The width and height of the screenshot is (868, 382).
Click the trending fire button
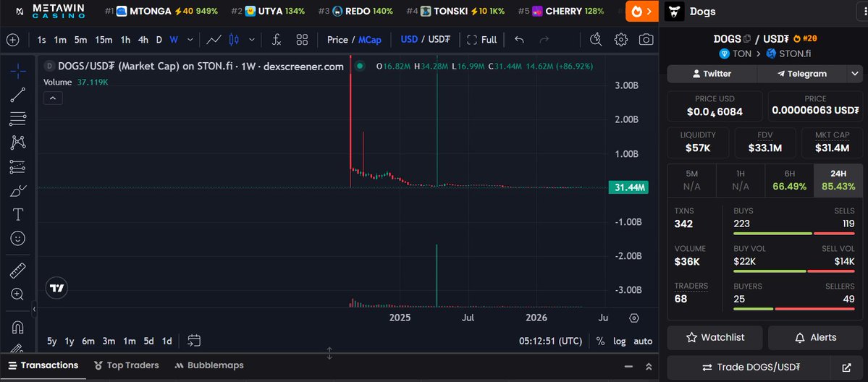641,11
